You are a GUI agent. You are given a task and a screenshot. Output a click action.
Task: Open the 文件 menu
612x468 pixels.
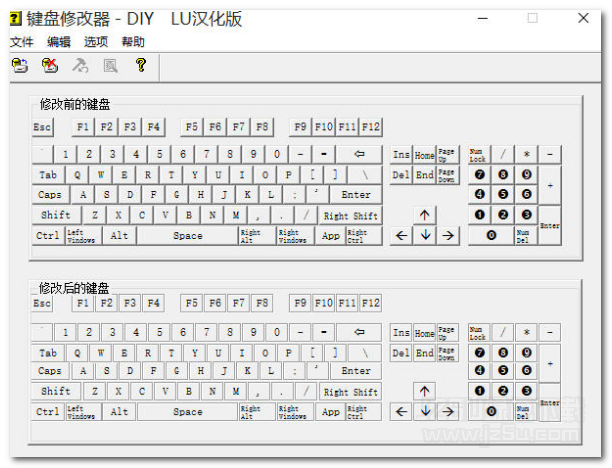(x=22, y=42)
